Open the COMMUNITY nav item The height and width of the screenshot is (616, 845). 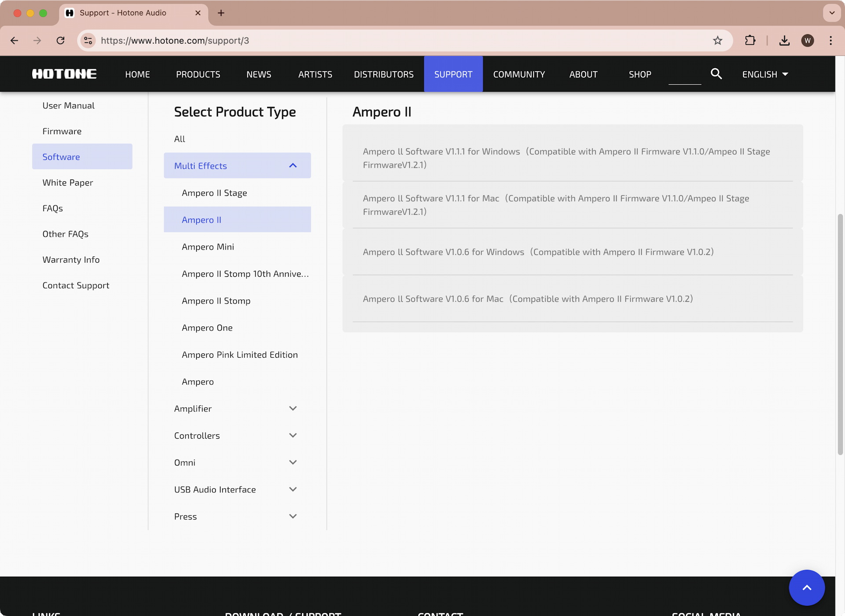(x=519, y=74)
